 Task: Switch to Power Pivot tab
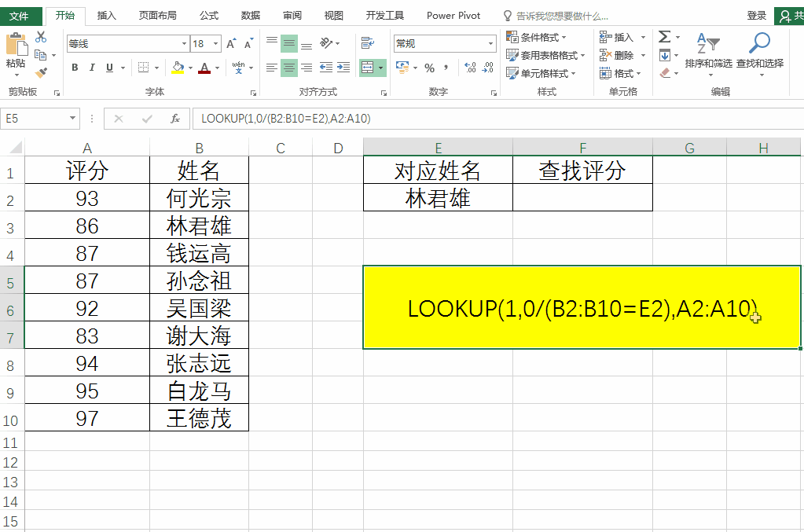click(x=453, y=16)
